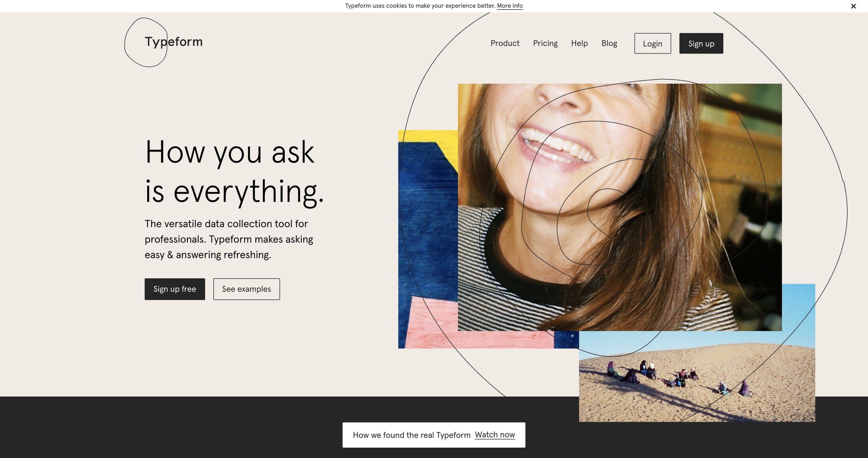Click the blue and pink painted wall image
The width and height of the screenshot is (868, 458).
428,239
